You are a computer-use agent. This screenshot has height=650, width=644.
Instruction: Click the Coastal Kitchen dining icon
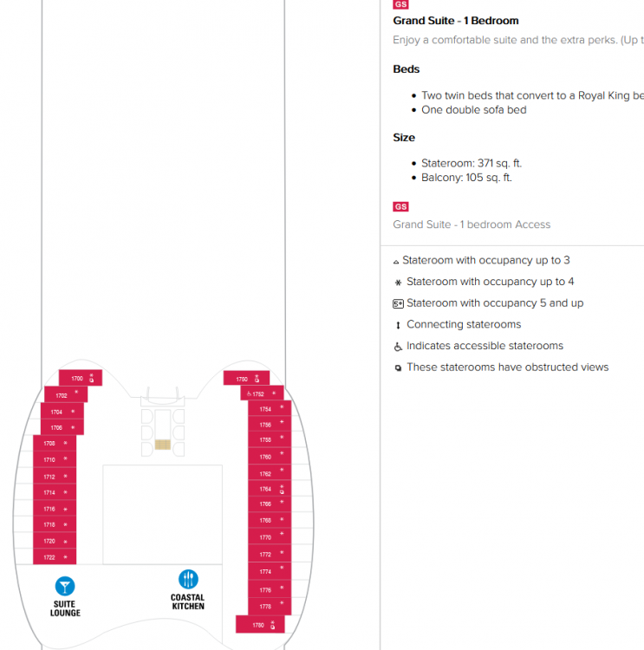[188, 579]
